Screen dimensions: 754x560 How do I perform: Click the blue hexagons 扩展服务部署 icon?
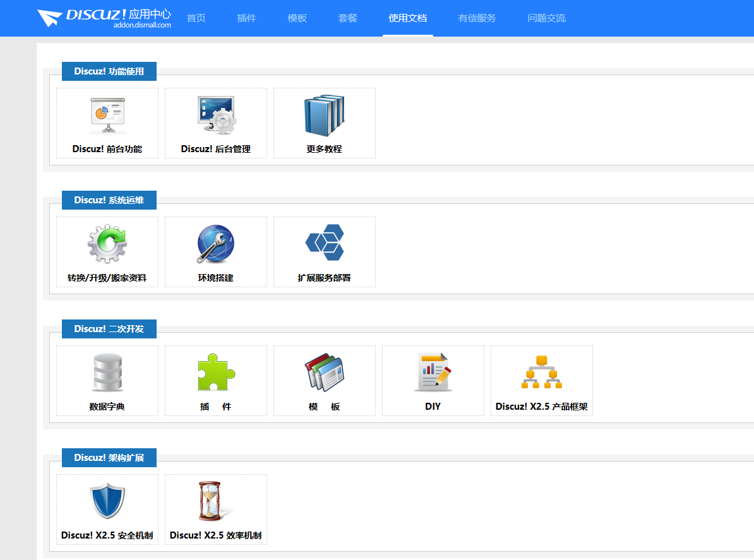[325, 242]
